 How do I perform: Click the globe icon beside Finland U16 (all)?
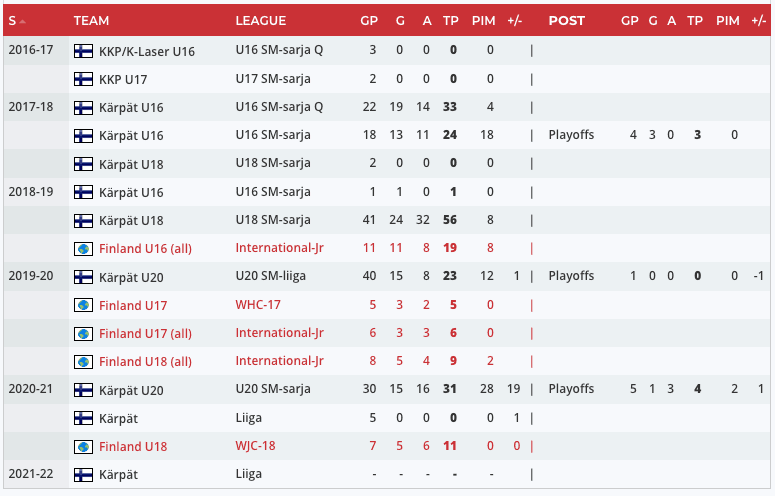[x=83, y=248]
